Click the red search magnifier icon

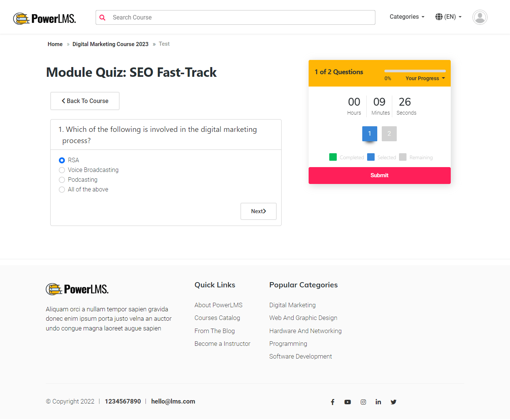(x=102, y=17)
